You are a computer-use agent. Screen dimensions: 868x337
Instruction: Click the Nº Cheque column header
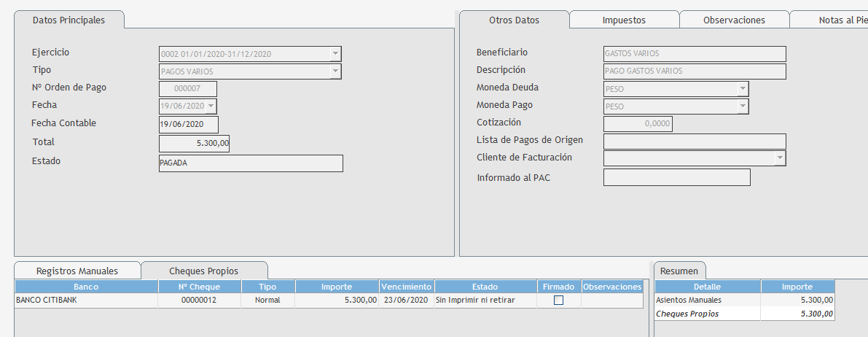pos(199,287)
